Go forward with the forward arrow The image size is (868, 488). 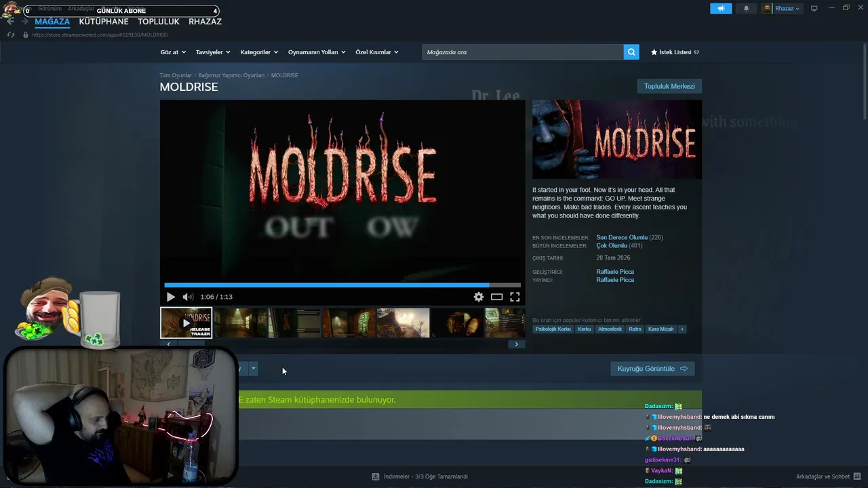click(x=25, y=22)
